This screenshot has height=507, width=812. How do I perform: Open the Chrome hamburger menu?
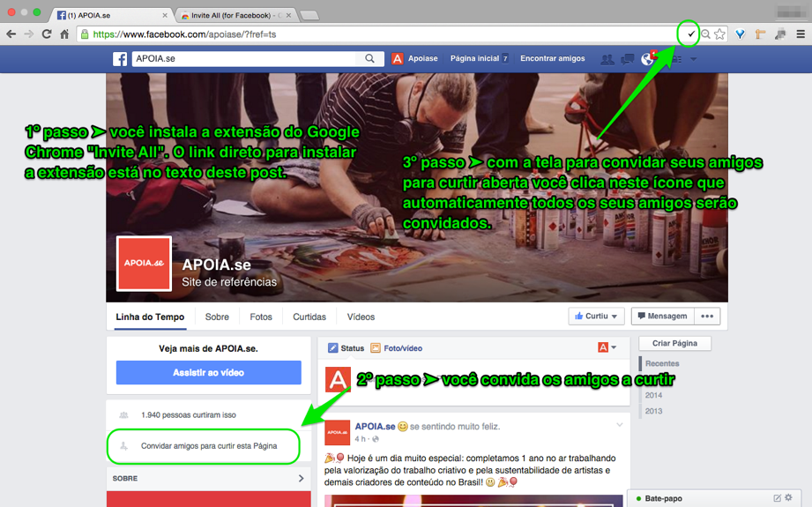coord(801,34)
